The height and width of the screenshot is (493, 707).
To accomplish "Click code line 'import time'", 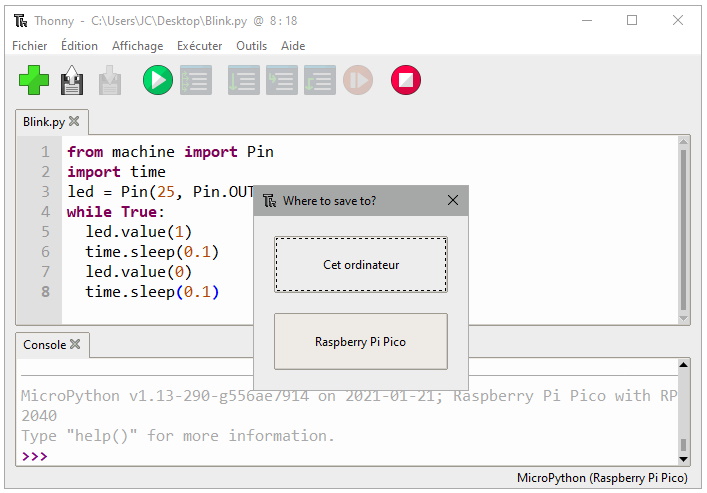I will 116,172.
